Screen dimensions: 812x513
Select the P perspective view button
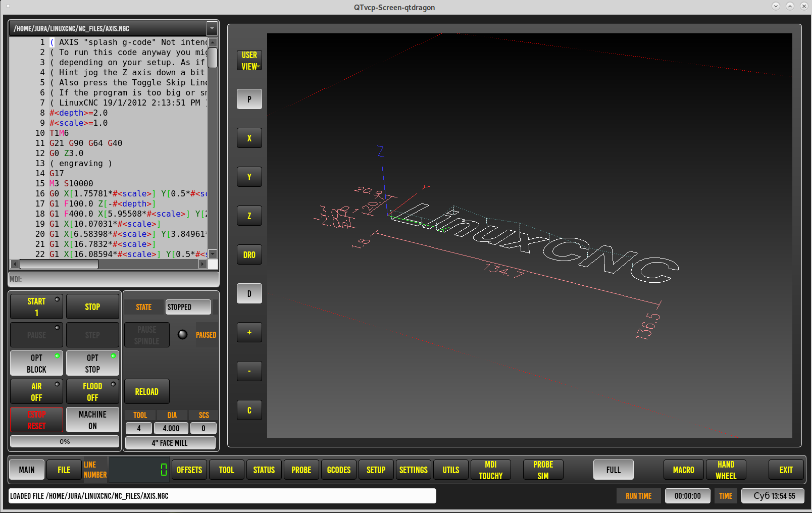[x=249, y=99]
